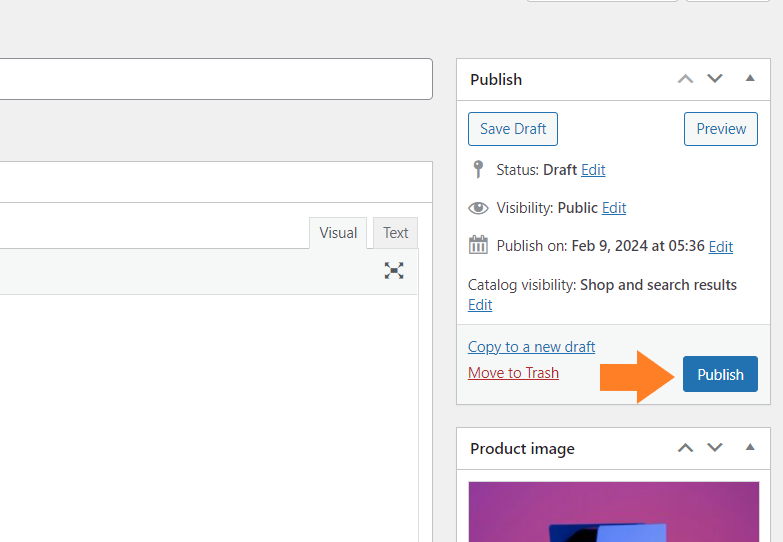
Task: Move Publish panel down
Action: 715,79
